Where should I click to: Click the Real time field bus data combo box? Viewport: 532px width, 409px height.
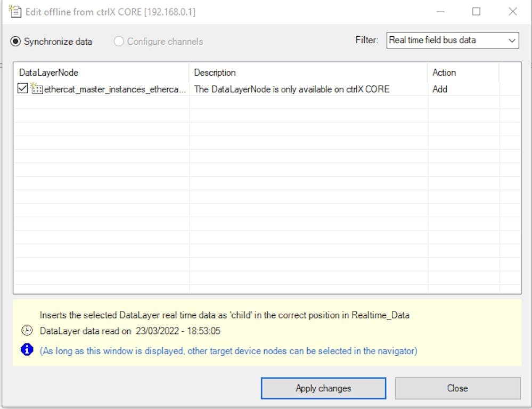point(446,40)
